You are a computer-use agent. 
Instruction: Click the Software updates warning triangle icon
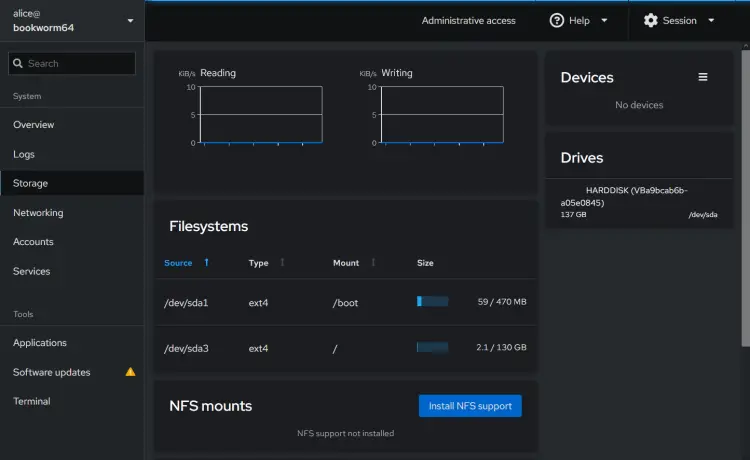(x=130, y=372)
